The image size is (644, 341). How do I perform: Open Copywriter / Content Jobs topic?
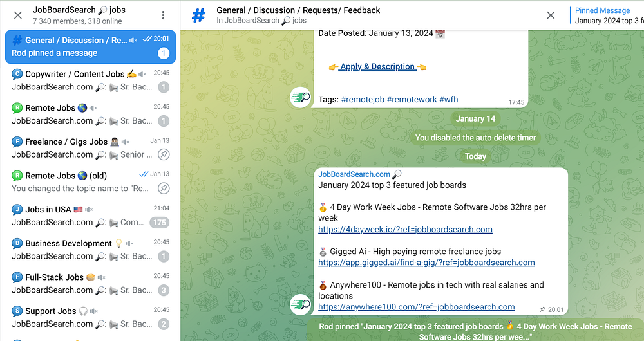90,80
